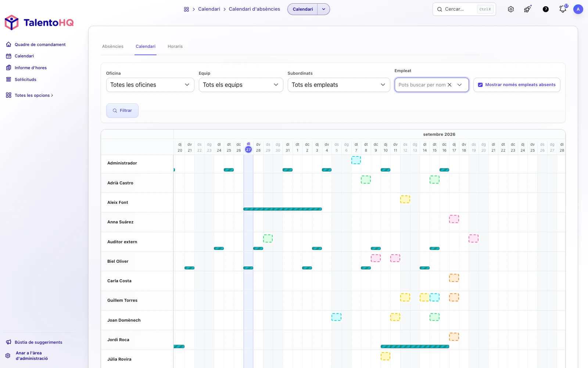Open the notifications bell

563,9
